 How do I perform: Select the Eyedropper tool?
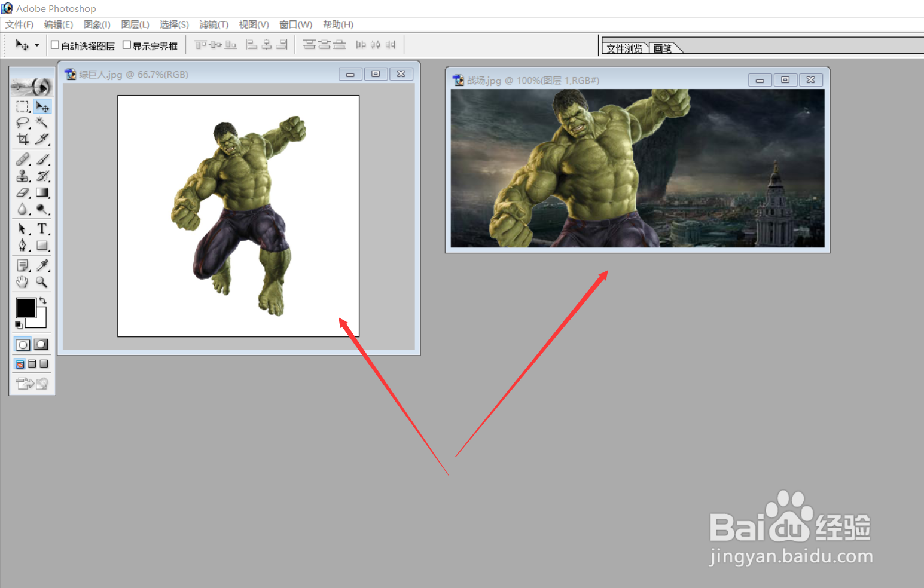pos(42,265)
